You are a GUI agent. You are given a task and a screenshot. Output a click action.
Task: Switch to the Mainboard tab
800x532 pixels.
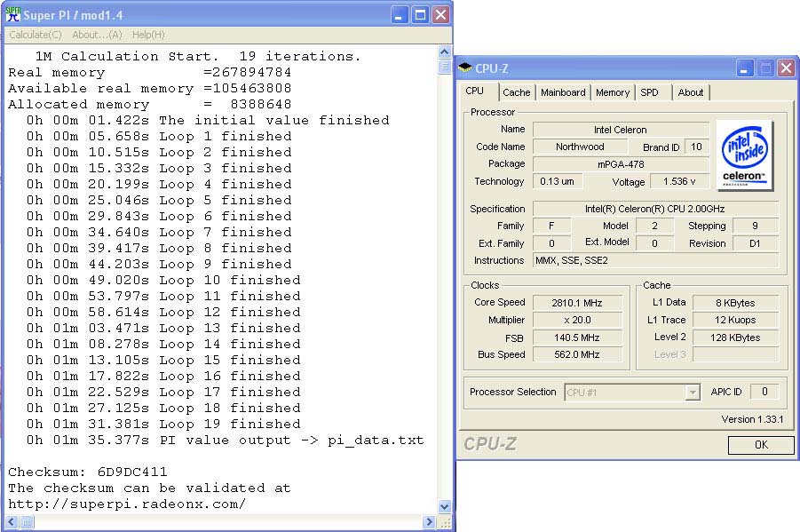(563, 92)
